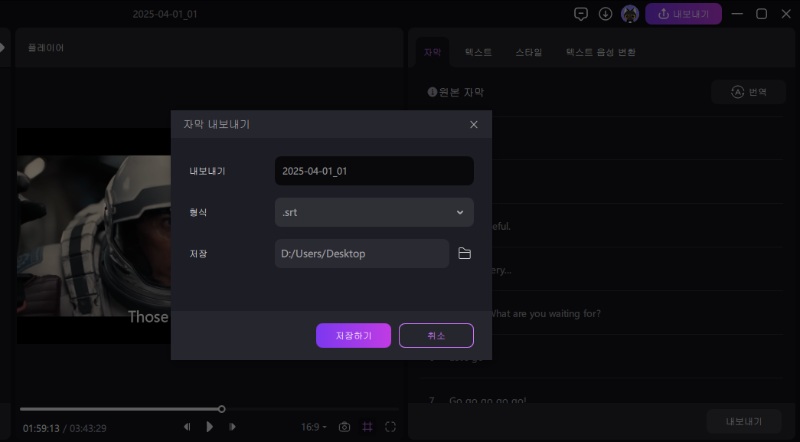Browse for save folder with folder icon
The height and width of the screenshot is (442, 800).
[x=464, y=254]
